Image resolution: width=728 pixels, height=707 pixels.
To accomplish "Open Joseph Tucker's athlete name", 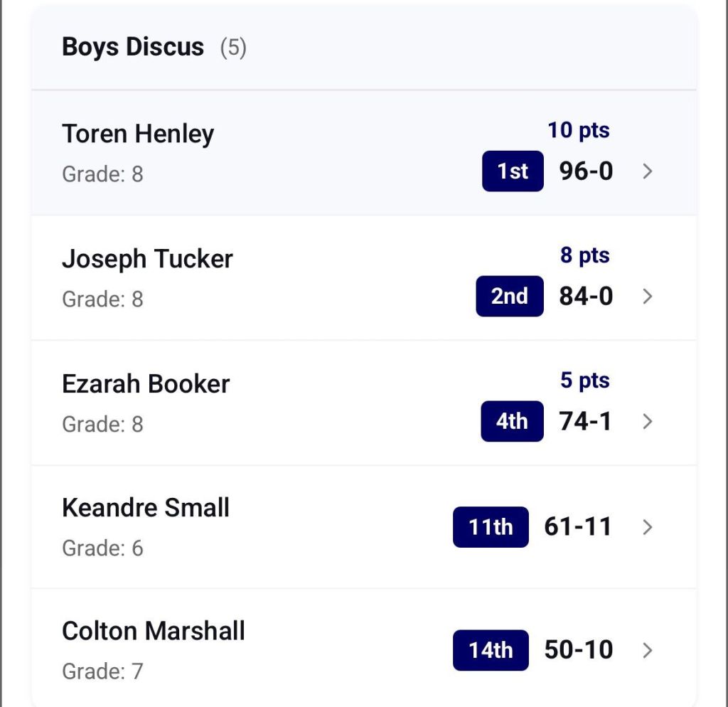I will point(147,259).
